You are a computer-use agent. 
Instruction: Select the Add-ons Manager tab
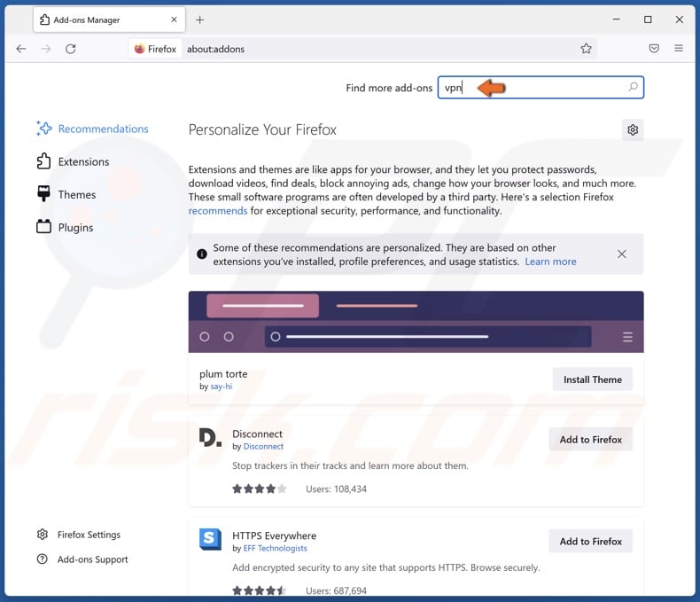[109, 20]
